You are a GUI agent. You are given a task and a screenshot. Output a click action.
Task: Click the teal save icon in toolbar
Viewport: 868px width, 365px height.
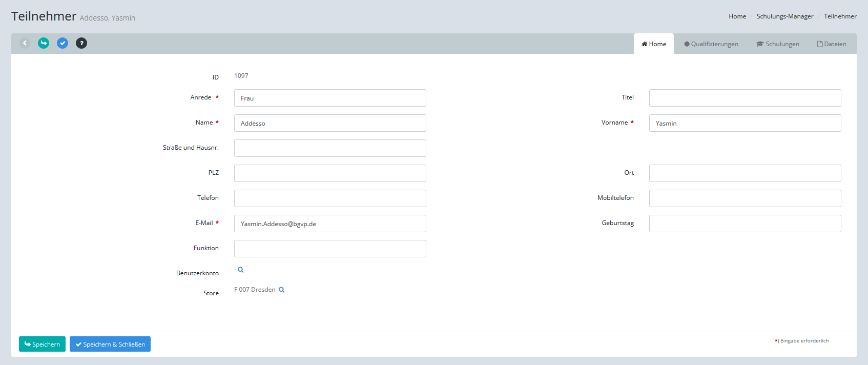click(44, 43)
